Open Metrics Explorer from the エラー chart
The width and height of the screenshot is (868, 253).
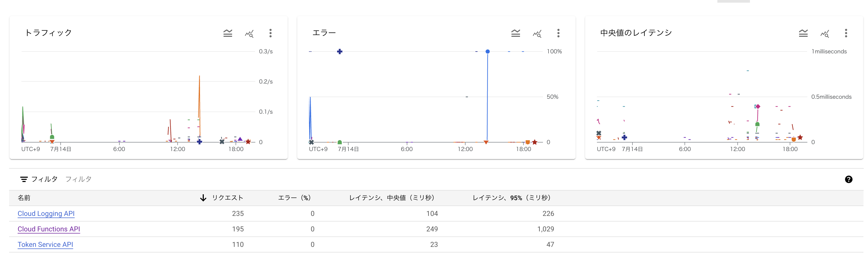point(537,33)
